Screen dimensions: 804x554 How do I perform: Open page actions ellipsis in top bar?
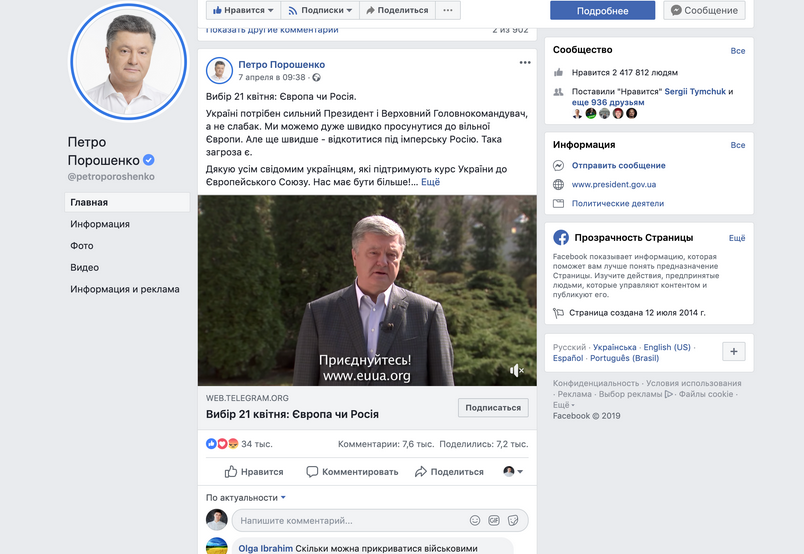(x=447, y=10)
